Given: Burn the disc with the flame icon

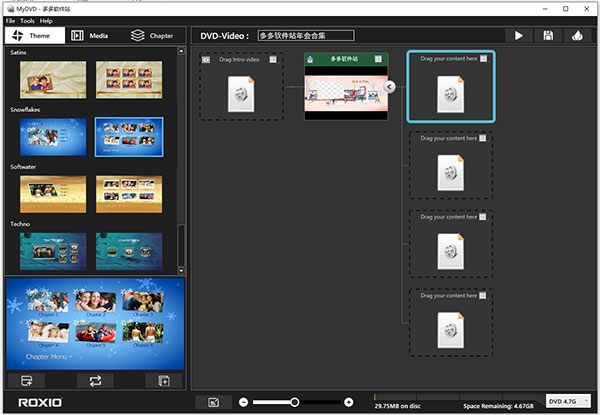Looking at the screenshot, I should 577,36.
